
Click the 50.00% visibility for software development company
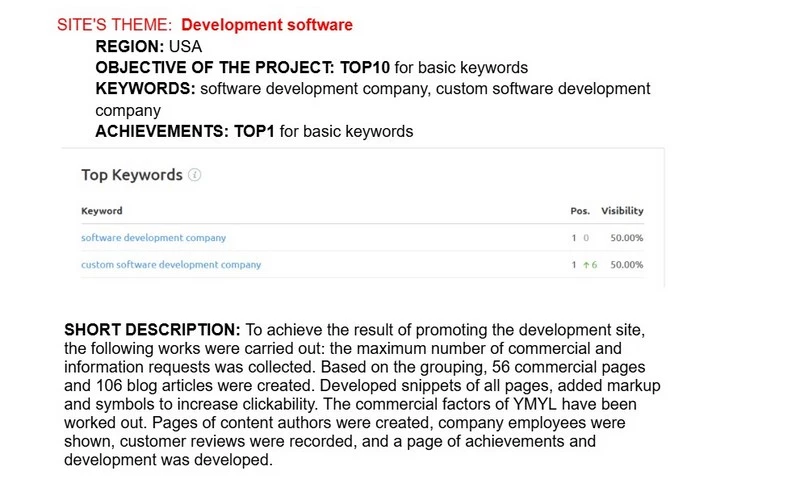(627, 238)
